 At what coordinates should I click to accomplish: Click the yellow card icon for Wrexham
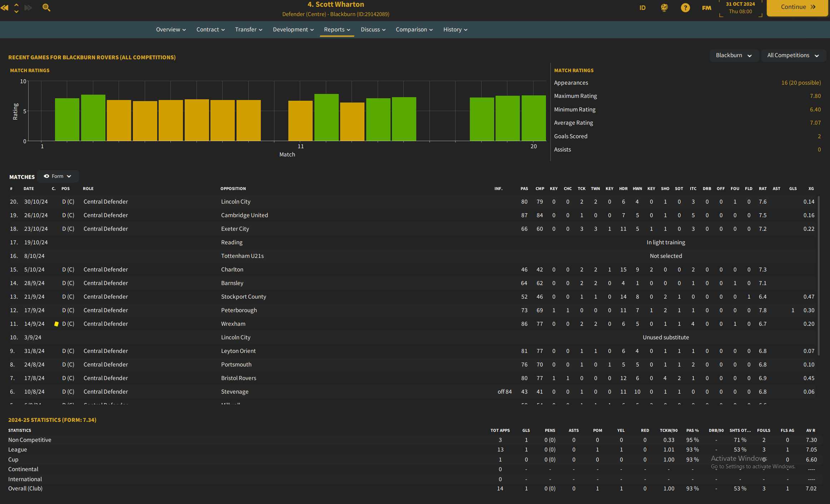tap(56, 324)
